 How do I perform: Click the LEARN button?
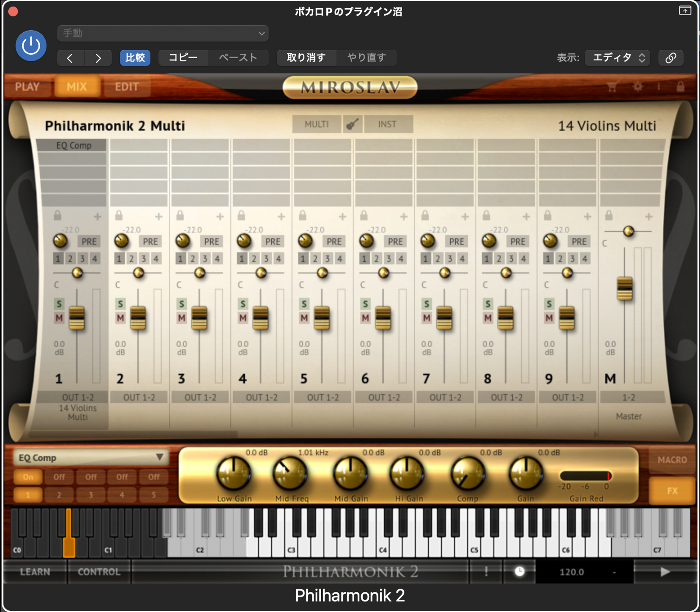coord(35,572)
